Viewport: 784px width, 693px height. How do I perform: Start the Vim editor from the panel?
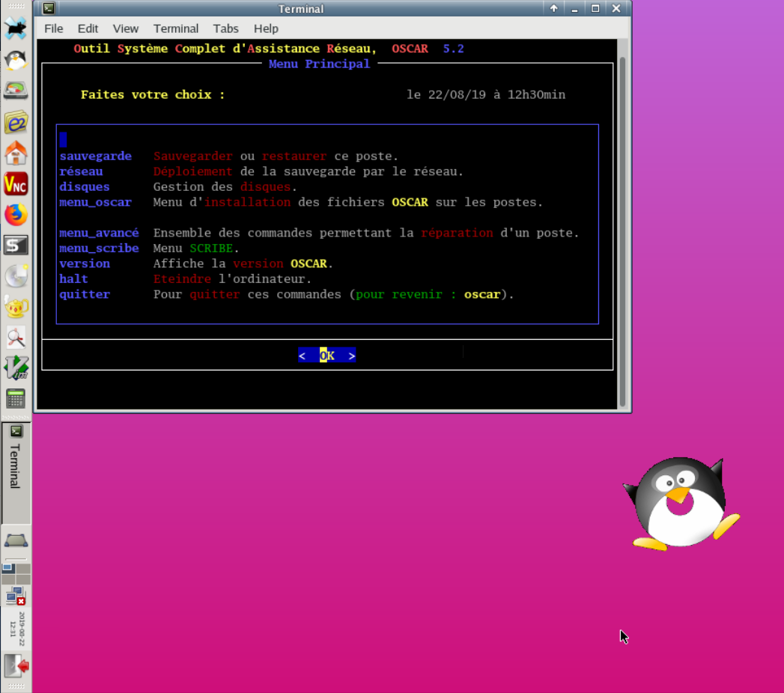coord(16,367)
